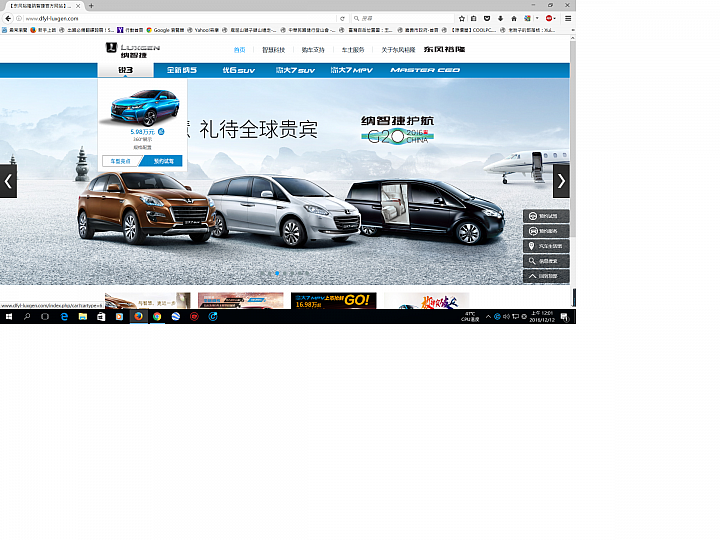Open the brown SUV promo thumbnail below banner
This screenshot has height=540, width=720.
pos(147,301)
